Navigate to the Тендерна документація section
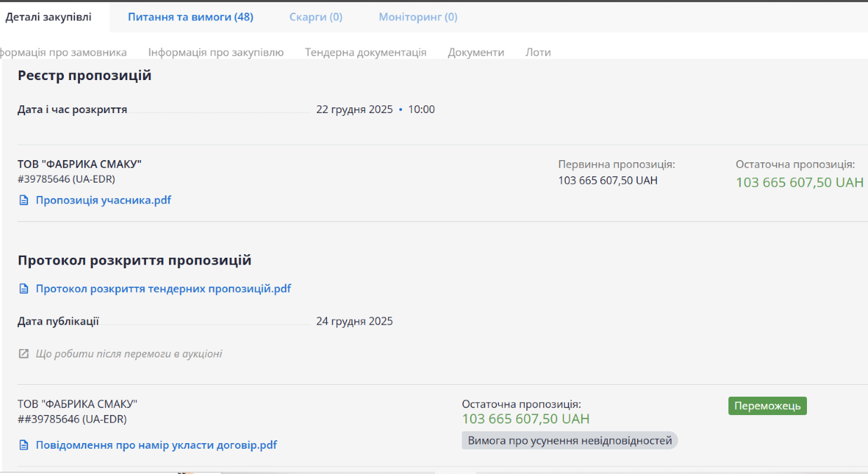Image resolution: width=868 pixels, height=474 pixels. [x=366, y=52]
